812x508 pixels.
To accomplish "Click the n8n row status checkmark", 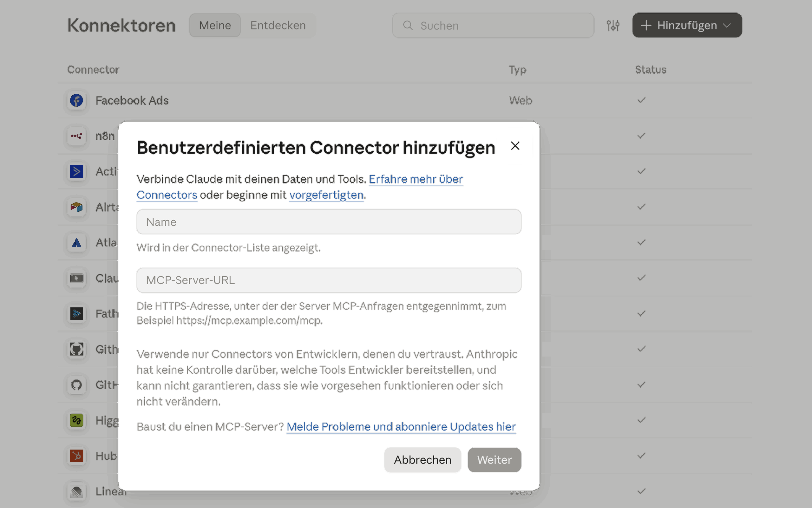I will tap(641, 136).
